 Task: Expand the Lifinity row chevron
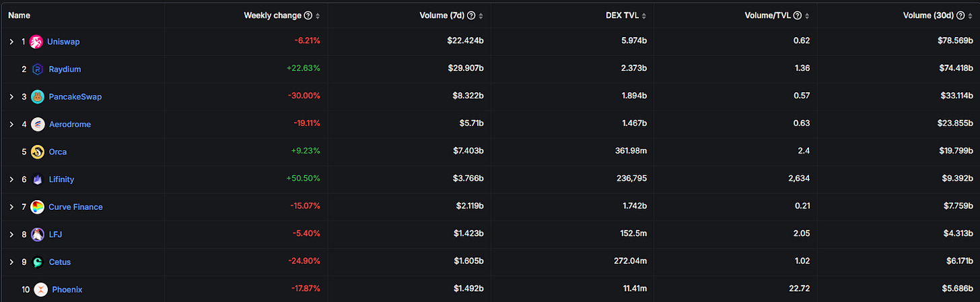coord(11,180)
